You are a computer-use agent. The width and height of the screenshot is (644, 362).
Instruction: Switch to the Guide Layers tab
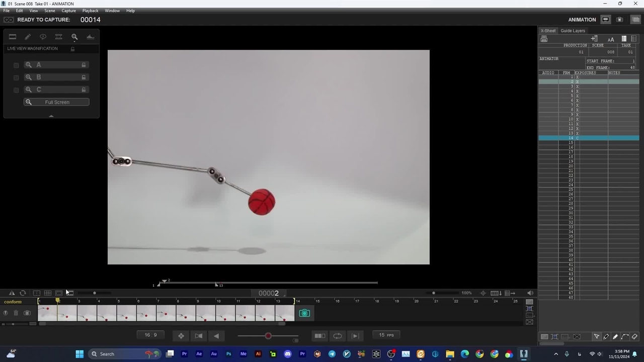click(x=573, y=31)
